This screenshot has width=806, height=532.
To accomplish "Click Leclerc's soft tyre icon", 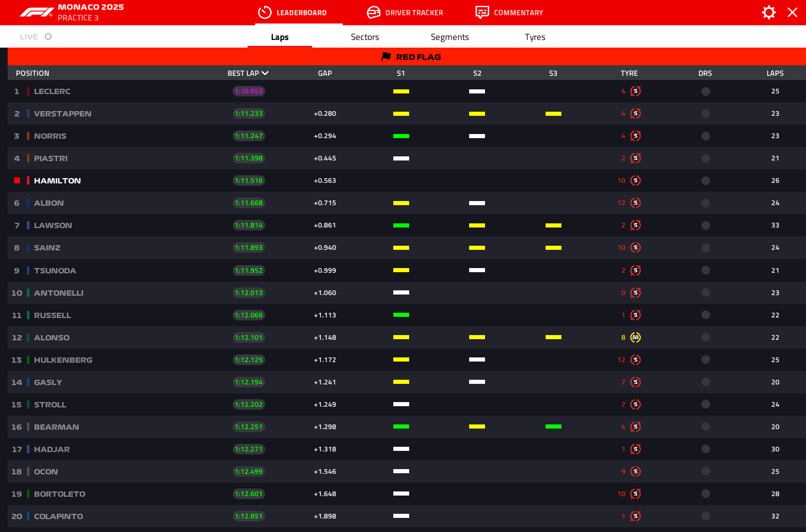I will pos(636,91).
